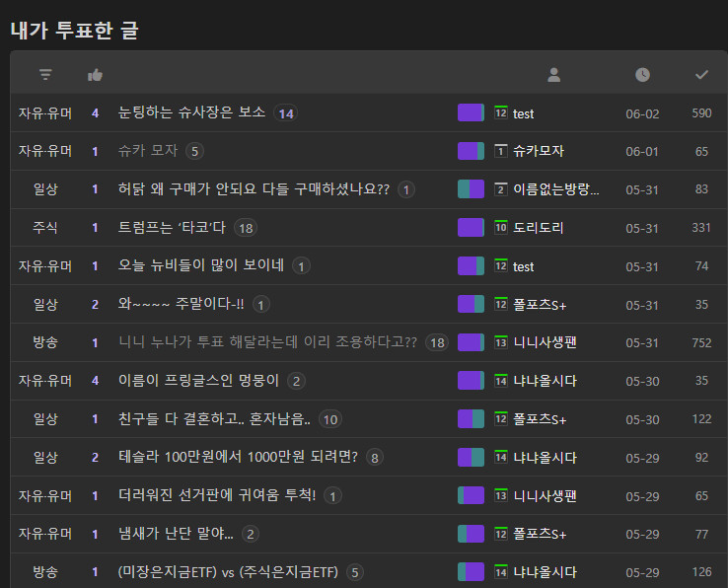
Task: Click view count 590
Action: pyautogui.click(x=701, y=113)
